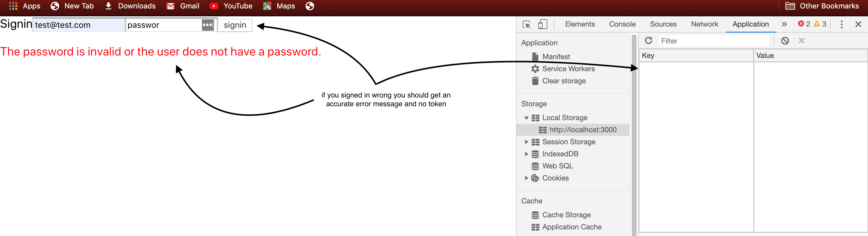
Task: Open the Maps pin bookmark icon
Action: [267, 6]
